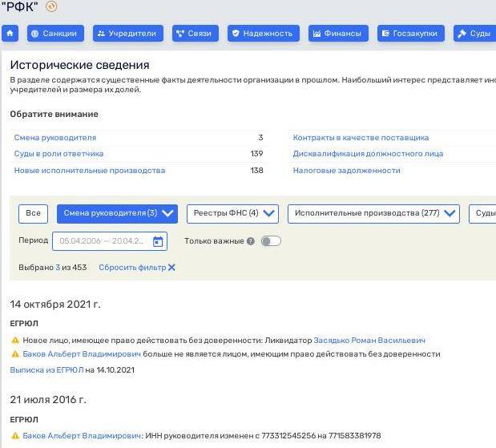Reset filter via Сбросить фильтр
Image resolution: width=496 pixels, height=448 pixels.
(132, 268)
